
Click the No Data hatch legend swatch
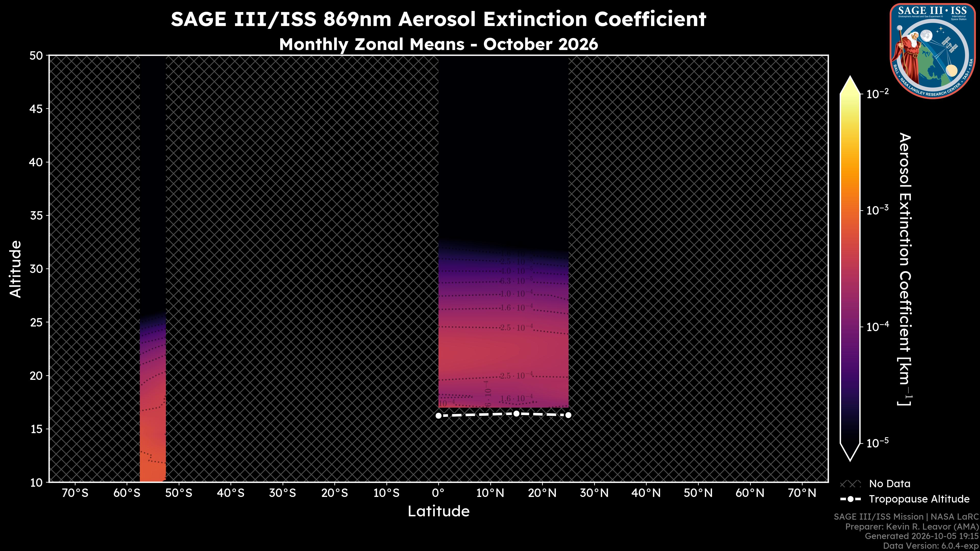point(850,484)
